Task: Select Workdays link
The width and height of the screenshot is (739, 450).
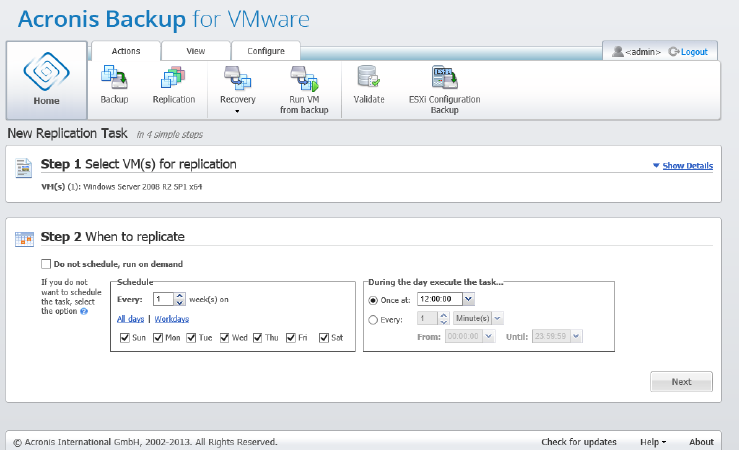Action: 172,319
